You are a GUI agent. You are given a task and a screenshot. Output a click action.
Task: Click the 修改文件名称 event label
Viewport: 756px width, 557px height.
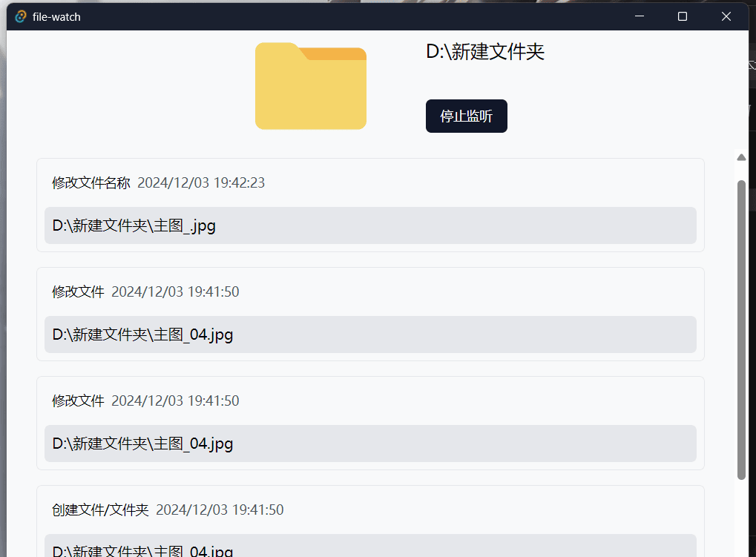click(91, 182)
